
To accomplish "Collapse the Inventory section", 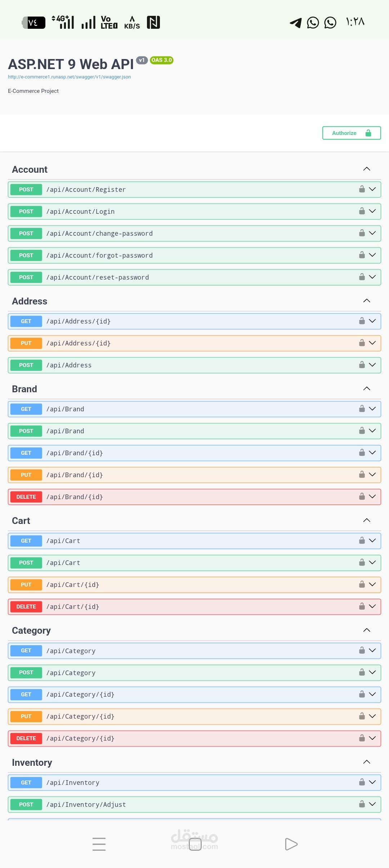I will tap(367, 762).
